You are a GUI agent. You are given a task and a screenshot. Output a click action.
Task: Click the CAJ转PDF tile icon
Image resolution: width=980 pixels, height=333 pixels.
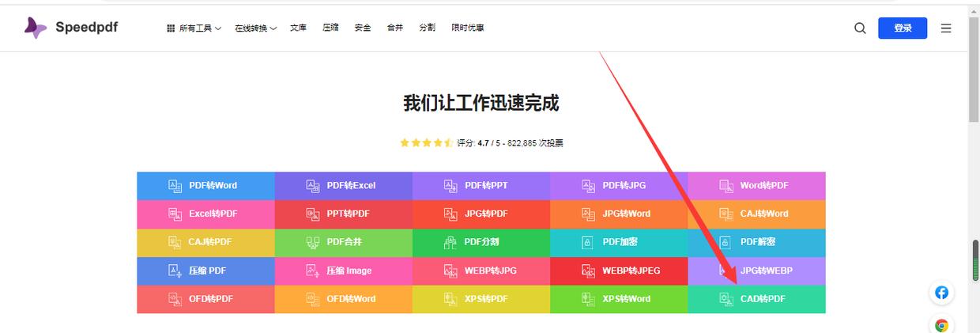175,242
